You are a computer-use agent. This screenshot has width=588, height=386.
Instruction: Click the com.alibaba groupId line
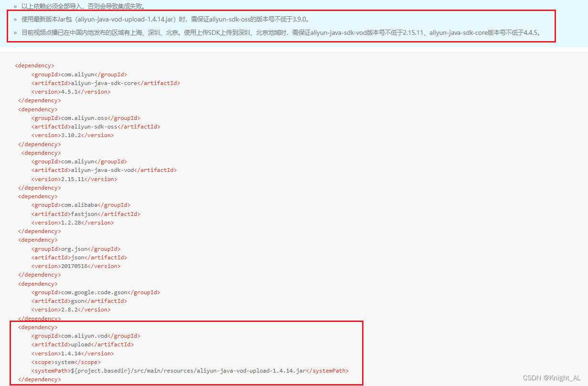tap(81, 205)
